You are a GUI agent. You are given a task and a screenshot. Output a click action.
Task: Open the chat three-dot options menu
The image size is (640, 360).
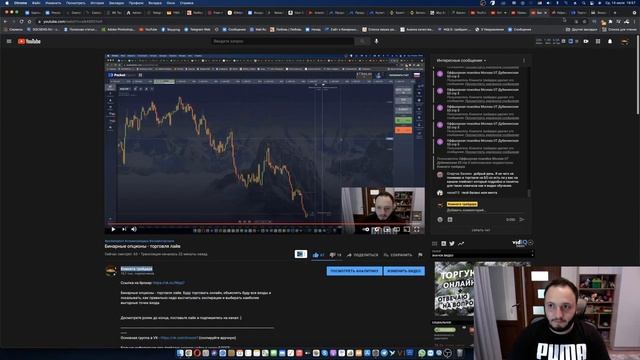click(524, 60)
